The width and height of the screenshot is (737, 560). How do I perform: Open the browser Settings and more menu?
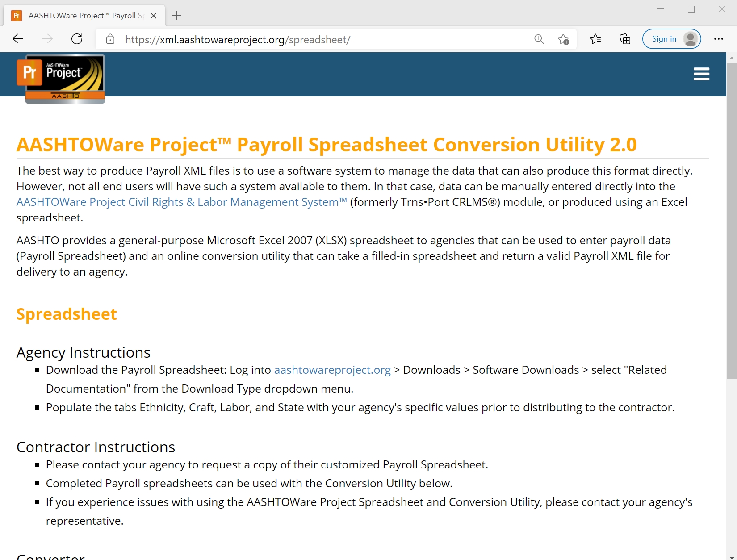click(719, 39)
